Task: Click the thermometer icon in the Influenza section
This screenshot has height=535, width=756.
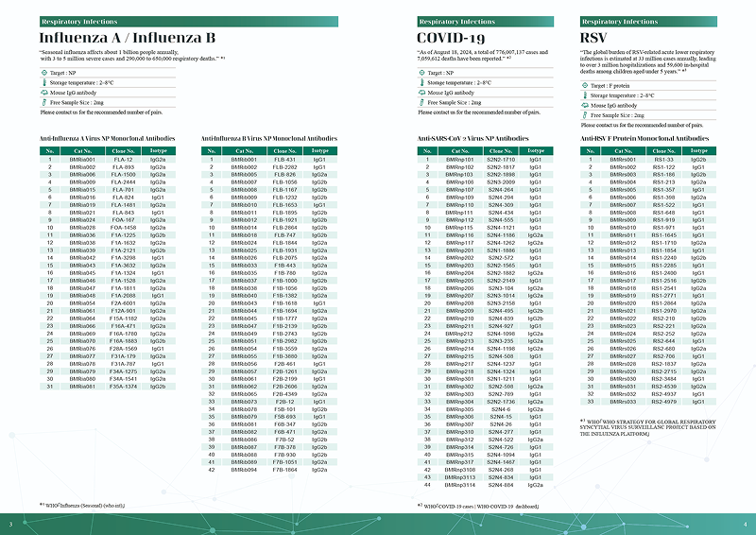Action: click(44, 82)
